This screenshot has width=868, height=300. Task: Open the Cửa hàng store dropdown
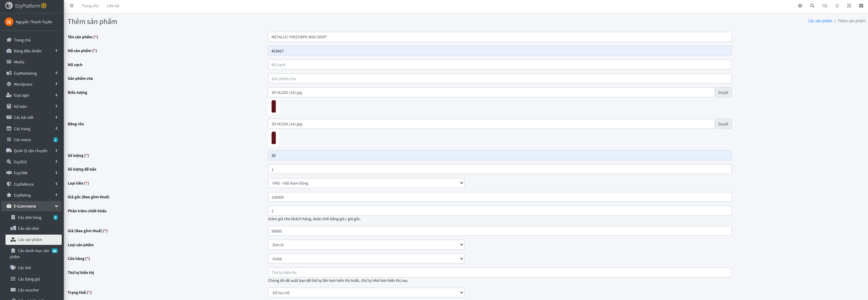click(366, 259)
